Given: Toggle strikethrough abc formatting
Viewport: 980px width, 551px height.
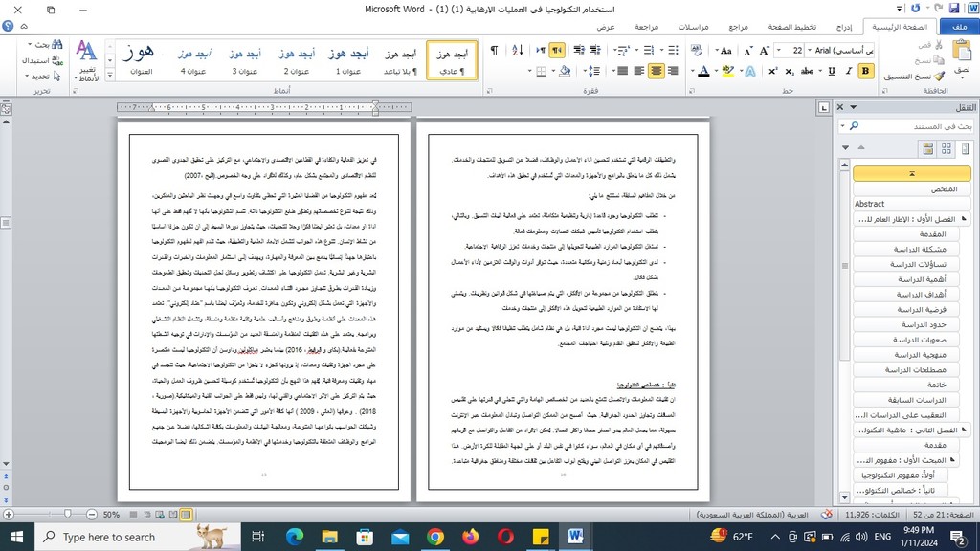Looking at the screenshot, I should coord(807,71).
